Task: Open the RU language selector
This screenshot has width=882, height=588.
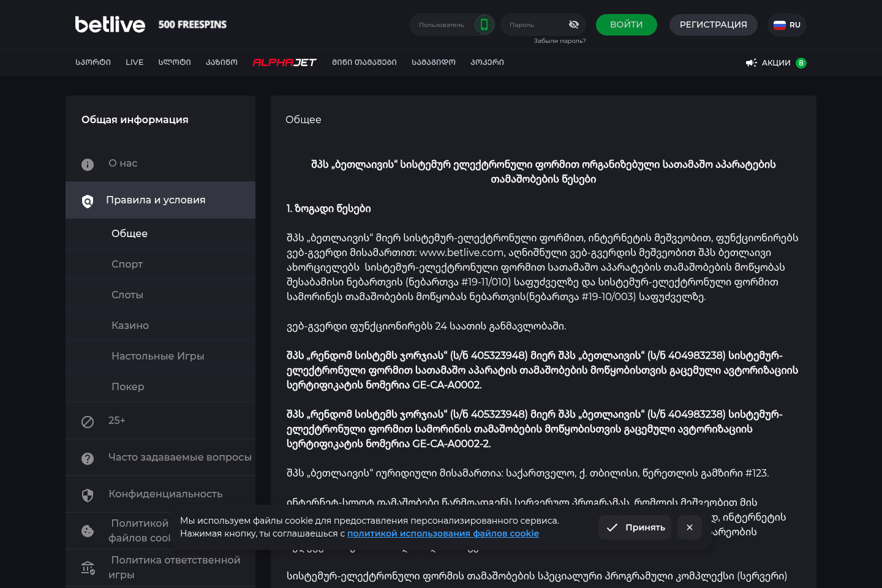Action: pos(787,25)
